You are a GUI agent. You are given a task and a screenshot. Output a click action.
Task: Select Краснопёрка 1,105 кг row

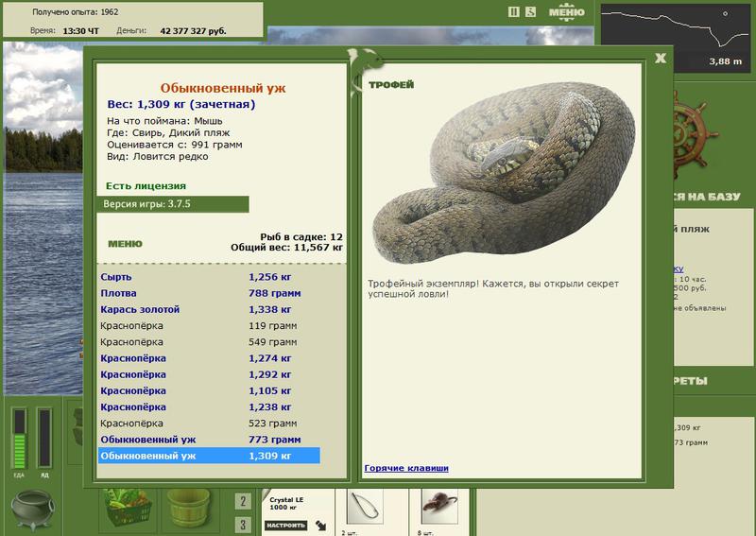[x=209, y=390]
